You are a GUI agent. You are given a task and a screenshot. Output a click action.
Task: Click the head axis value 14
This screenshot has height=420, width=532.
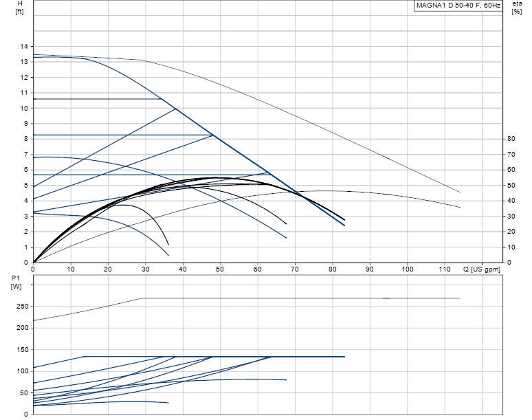24,47
